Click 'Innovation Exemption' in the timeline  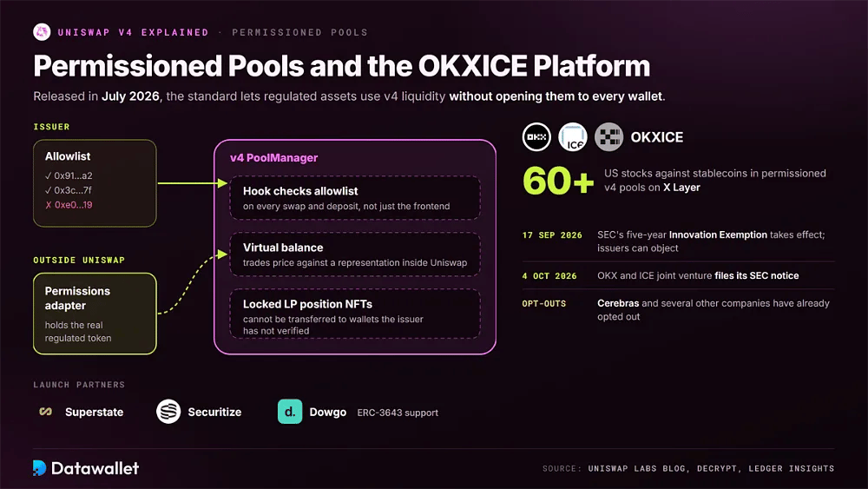pos(718,235)
